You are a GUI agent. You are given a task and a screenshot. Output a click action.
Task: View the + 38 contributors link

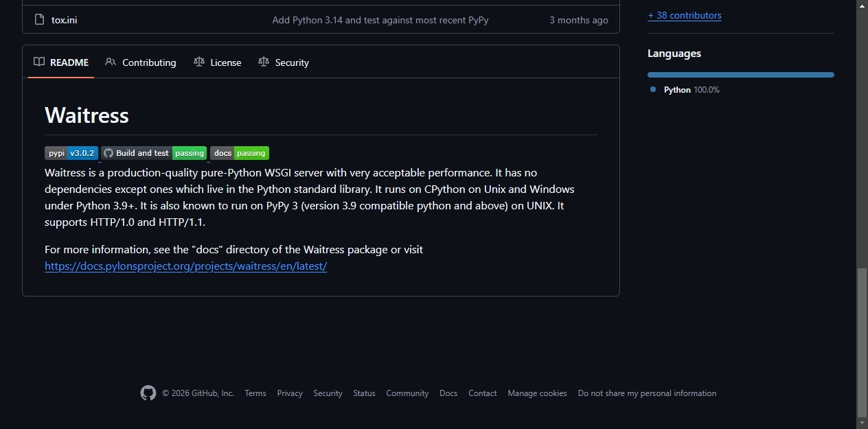(x=685, y=15)
